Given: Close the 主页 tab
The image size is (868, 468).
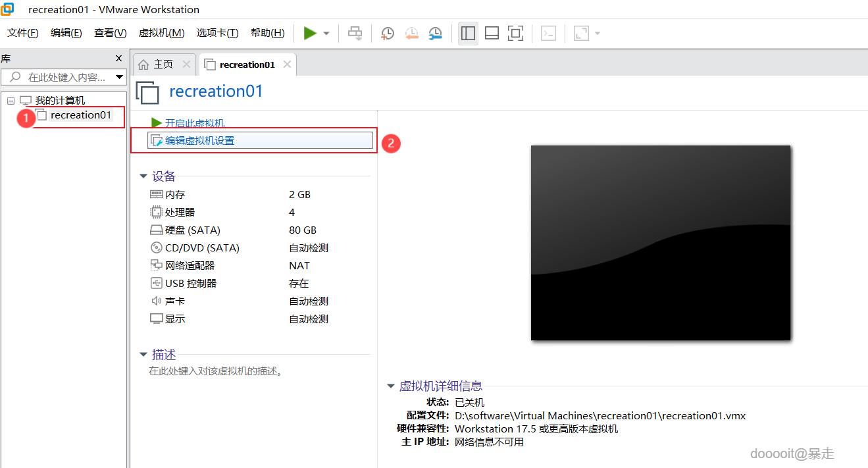Looking at the screenshot, I should 186,65.
